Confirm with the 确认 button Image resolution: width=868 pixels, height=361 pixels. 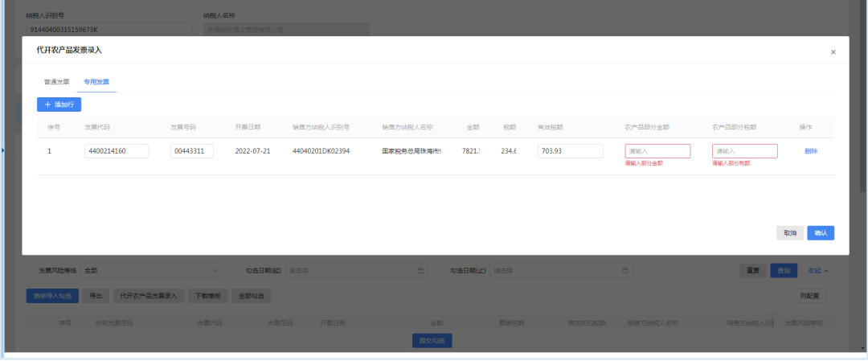coord(821,233)
